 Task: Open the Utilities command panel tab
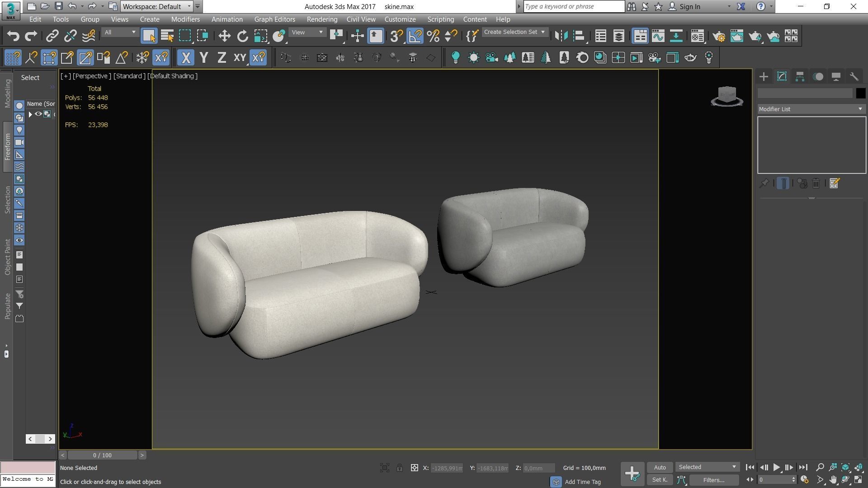pyautogui.click(x=854, y=76)
